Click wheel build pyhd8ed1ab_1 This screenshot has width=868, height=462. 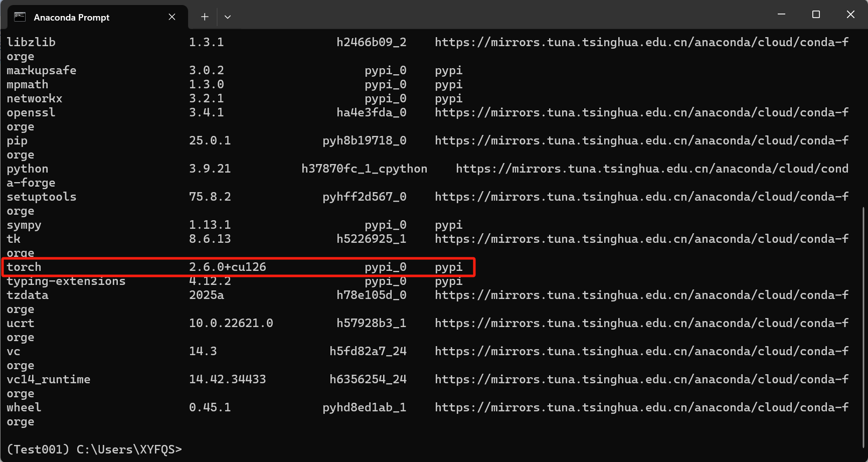[365, 407]
